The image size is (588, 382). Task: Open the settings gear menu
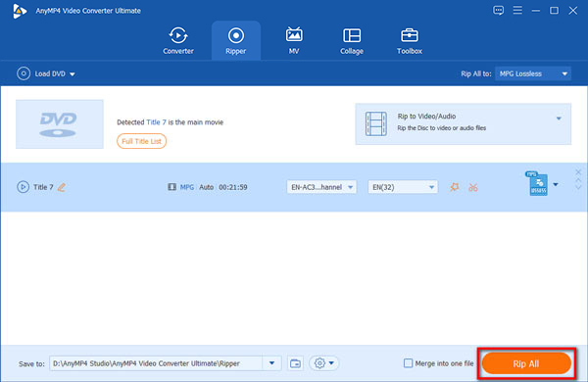coord(324,362)
